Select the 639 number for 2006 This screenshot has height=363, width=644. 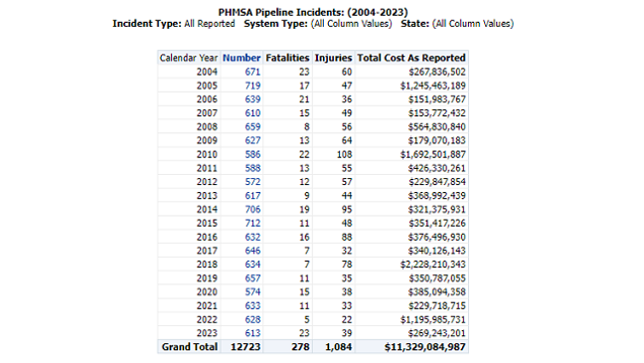[x=252, y=99]
